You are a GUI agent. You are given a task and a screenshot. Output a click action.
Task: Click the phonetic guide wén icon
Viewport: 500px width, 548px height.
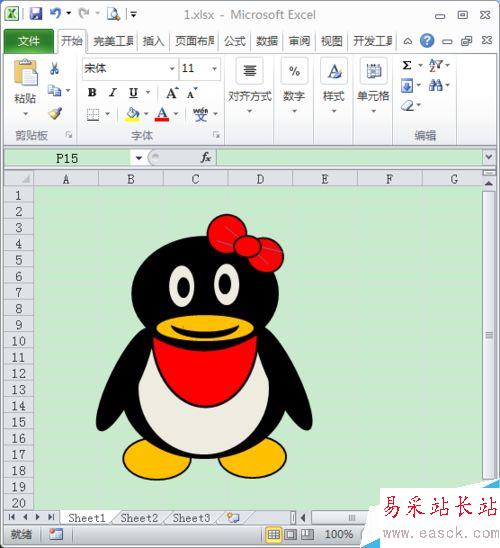click(x=201, y=114)
